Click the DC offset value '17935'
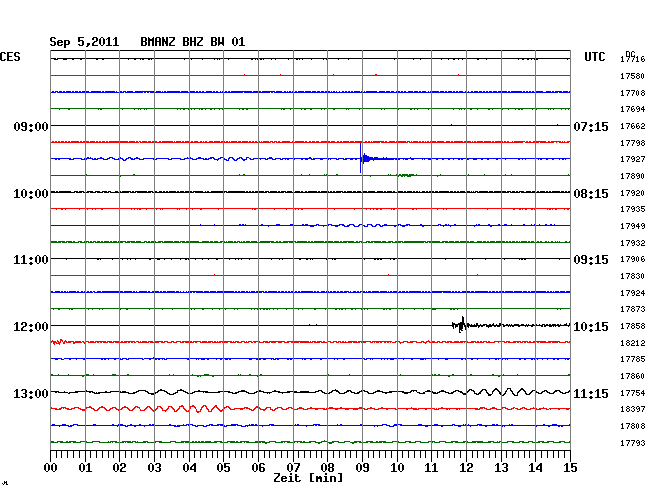Screen dimensions: 650x494 click(633, 209)
